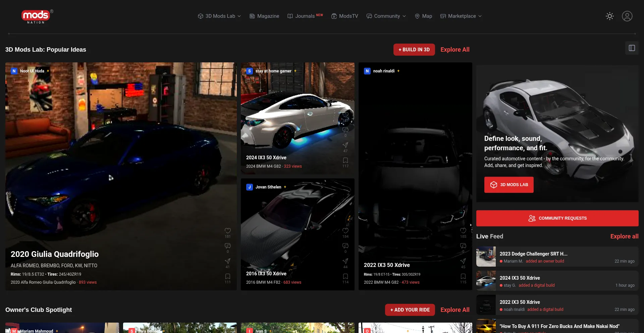Open the user account profile icon
Viewport: 644px width, 333px height.
pyautogui.click(x=627, y=16)
